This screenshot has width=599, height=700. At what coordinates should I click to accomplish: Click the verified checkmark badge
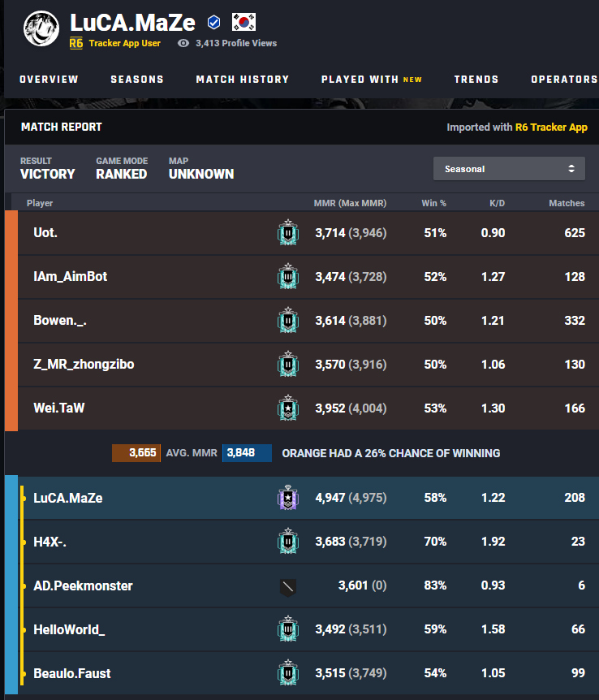(x=214, y=22)
